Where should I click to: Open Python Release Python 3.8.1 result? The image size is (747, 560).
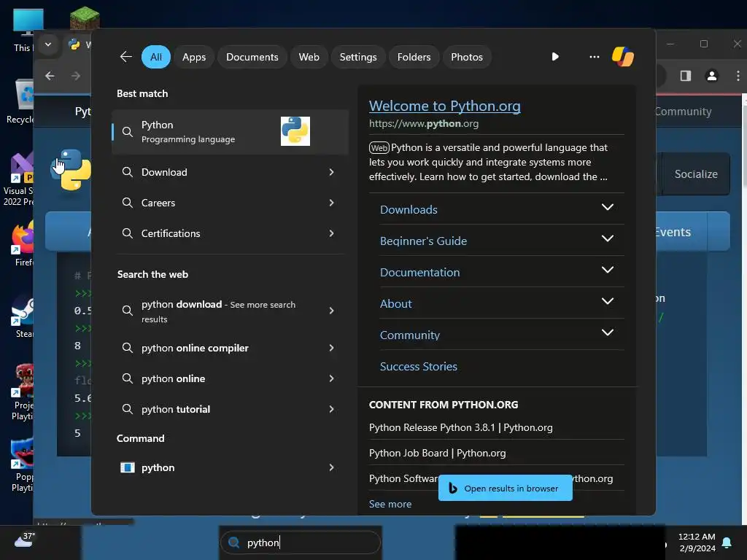point(461,427)
